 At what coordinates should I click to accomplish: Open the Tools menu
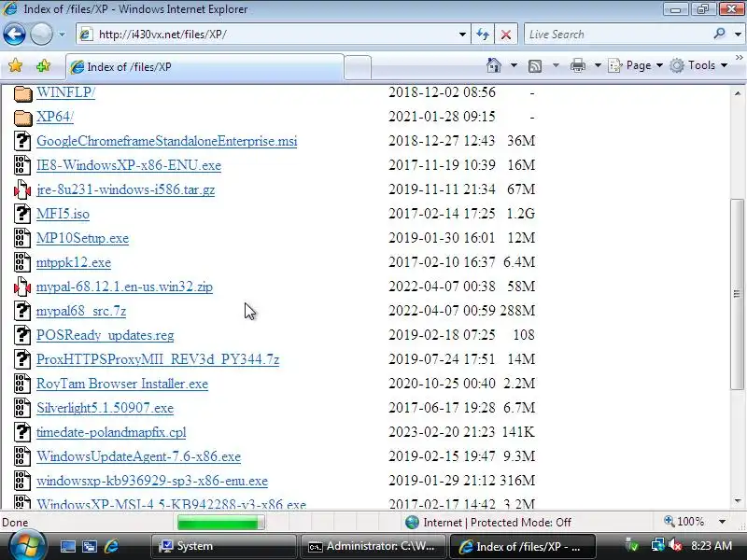[x=698, y=65]
